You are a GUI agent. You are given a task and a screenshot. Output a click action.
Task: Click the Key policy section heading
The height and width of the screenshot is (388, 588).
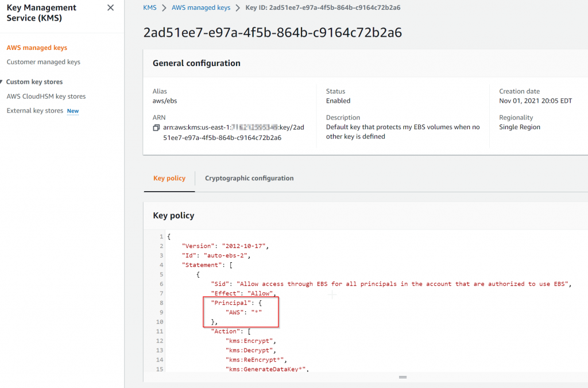pyautogui.click(x=173, y=216)
